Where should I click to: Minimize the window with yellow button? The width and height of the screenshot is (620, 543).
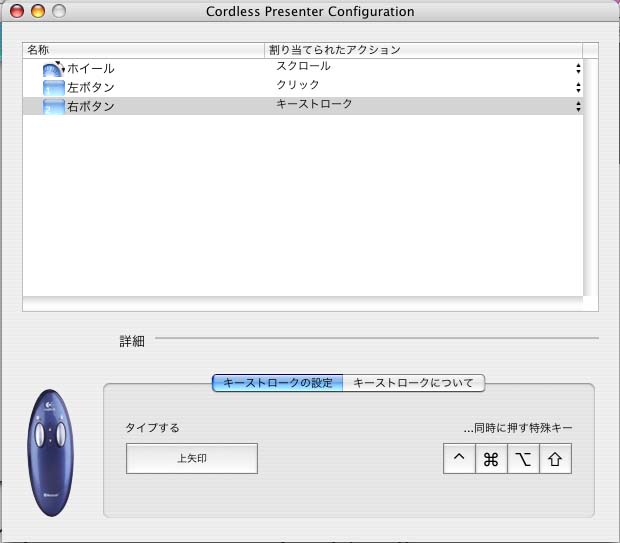click(x=38, y=11)
